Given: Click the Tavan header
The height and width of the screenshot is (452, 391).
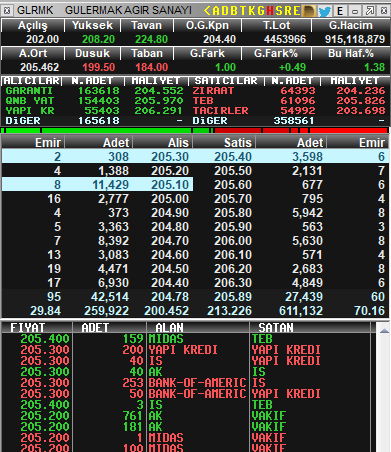Looking at the screenshot, I should click(147, 25).
